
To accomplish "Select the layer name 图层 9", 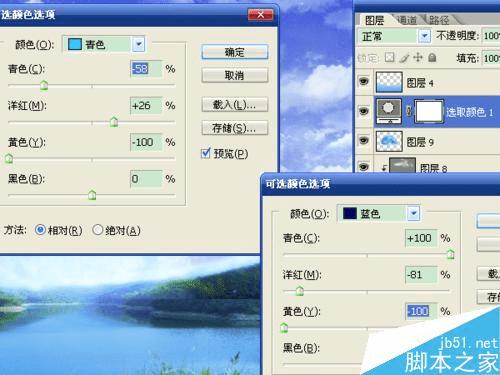I will (420, 142).
